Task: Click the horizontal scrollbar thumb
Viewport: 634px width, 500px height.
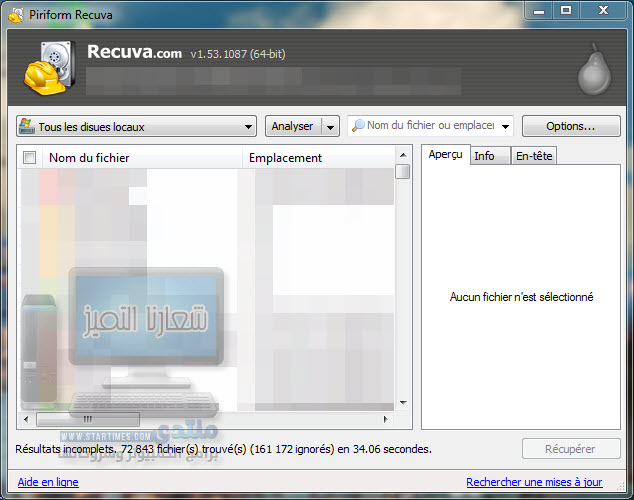Action: (88, 419)
